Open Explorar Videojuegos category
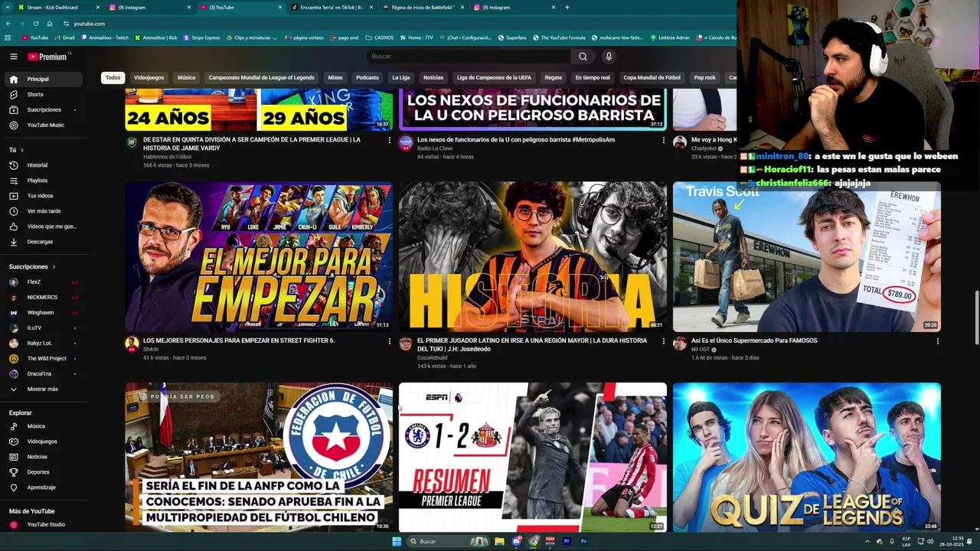Image resolution: width=980 pixels, height=551 pixels. pos(44,442)
